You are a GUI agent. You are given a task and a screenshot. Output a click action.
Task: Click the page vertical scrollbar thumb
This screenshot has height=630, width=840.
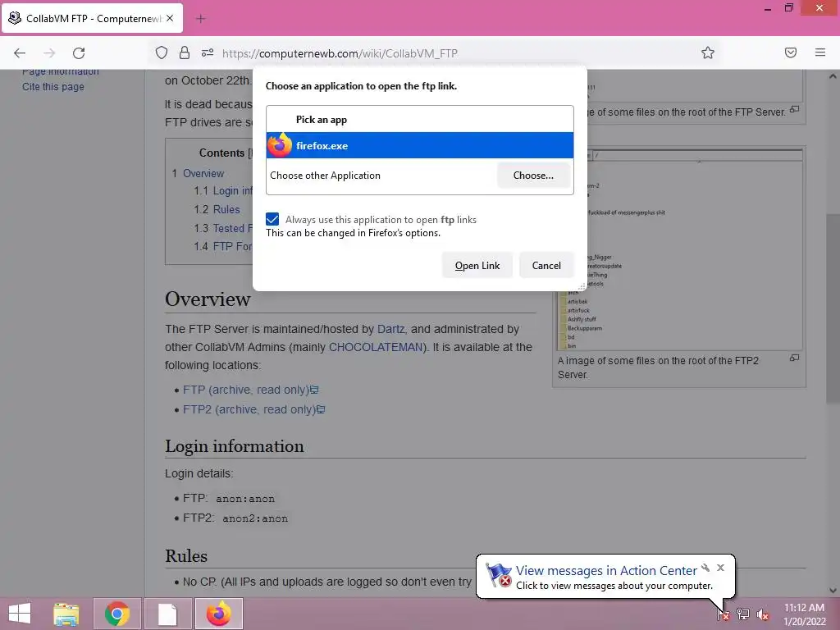click(x=833, y=308)
